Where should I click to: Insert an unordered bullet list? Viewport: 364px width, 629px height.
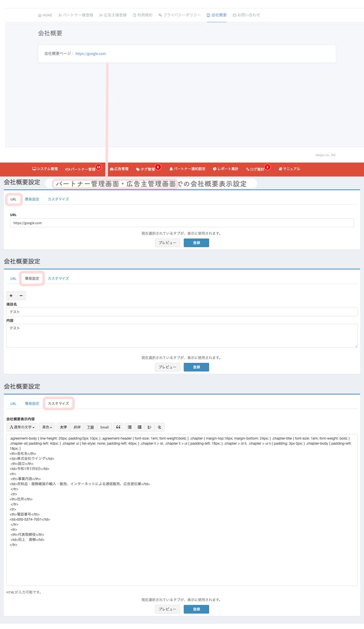pyautogui.click(x=130, y=427)
